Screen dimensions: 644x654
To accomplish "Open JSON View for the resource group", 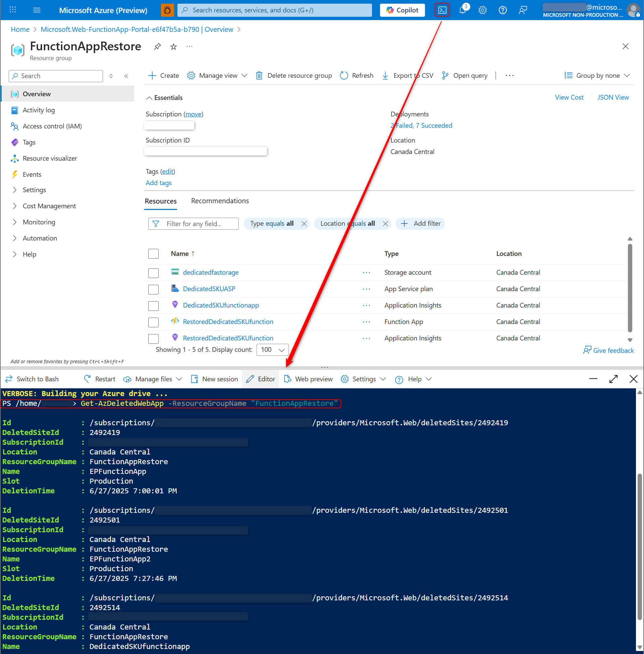I will pos(613,97).
